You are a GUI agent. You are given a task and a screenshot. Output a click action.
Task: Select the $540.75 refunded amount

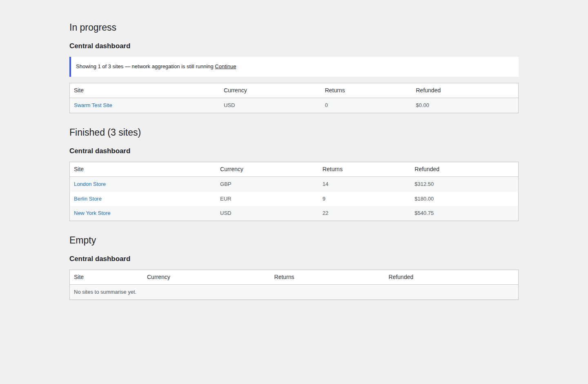424,213
